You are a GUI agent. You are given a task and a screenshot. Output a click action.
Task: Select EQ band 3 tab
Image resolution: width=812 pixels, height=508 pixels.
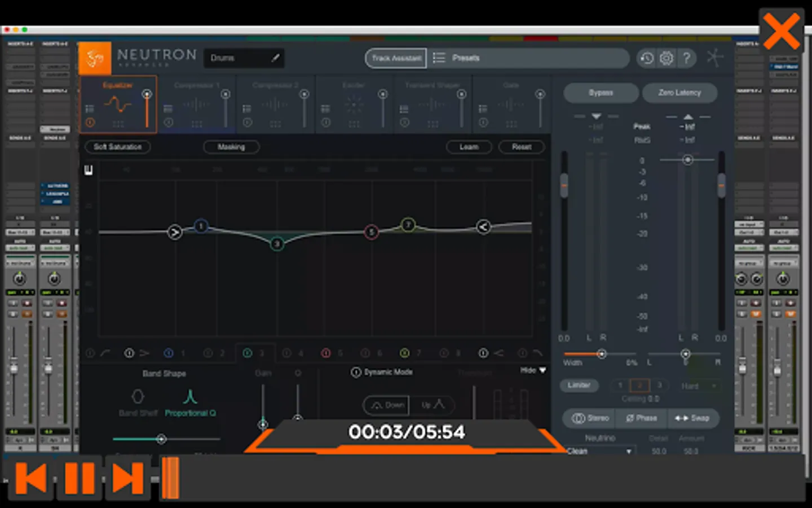tap(255, 353)
